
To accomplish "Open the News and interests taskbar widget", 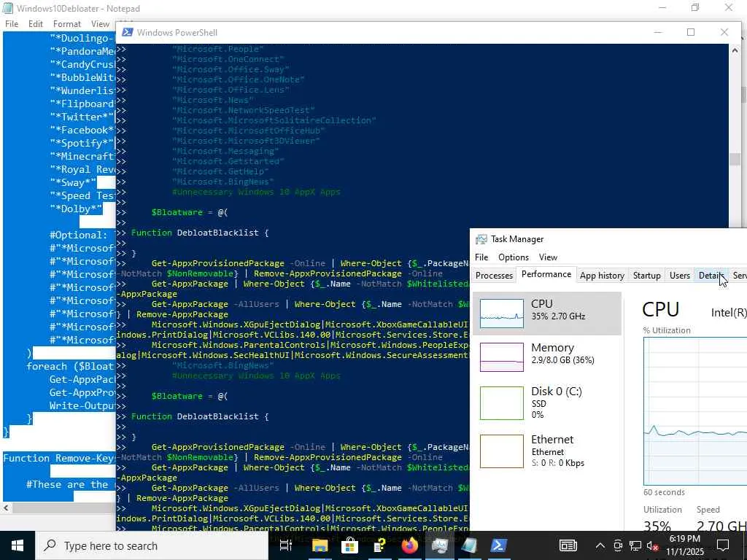I will tap(568, 545).
